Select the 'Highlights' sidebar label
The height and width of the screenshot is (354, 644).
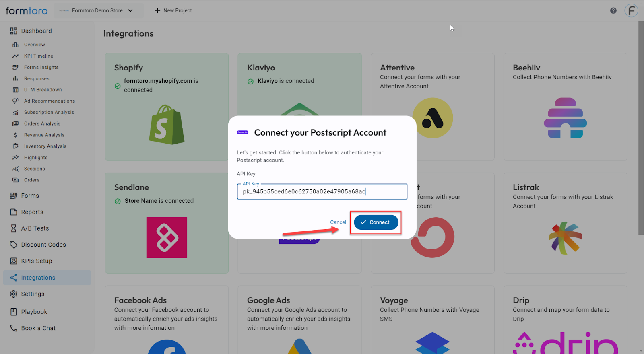[36, 158]
